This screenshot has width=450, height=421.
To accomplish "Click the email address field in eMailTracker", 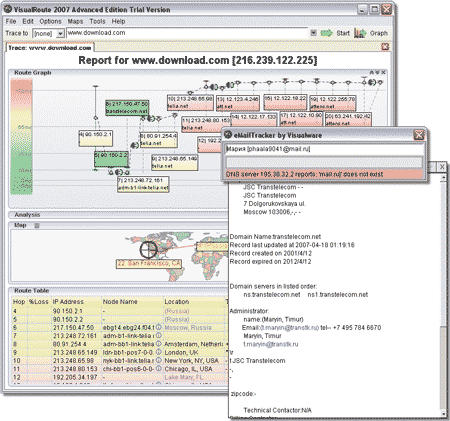I will 325,149.
